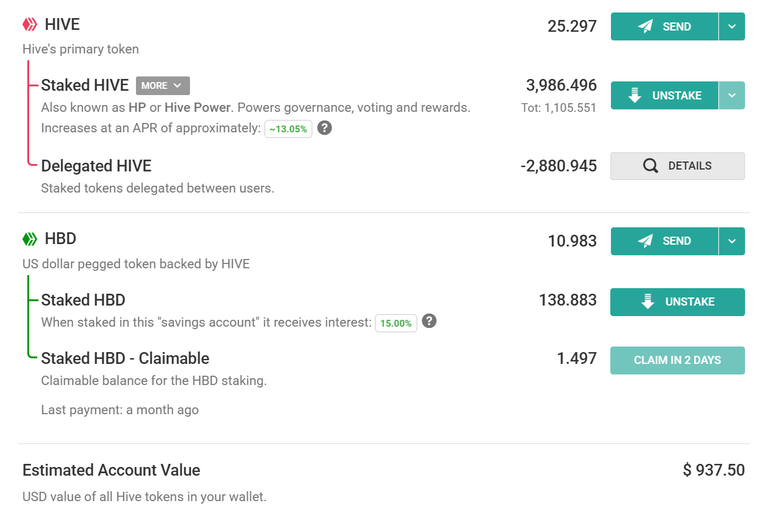Click the green HBD token logo icon
Viewport: 768px width, 513px height.
(30, 239)
